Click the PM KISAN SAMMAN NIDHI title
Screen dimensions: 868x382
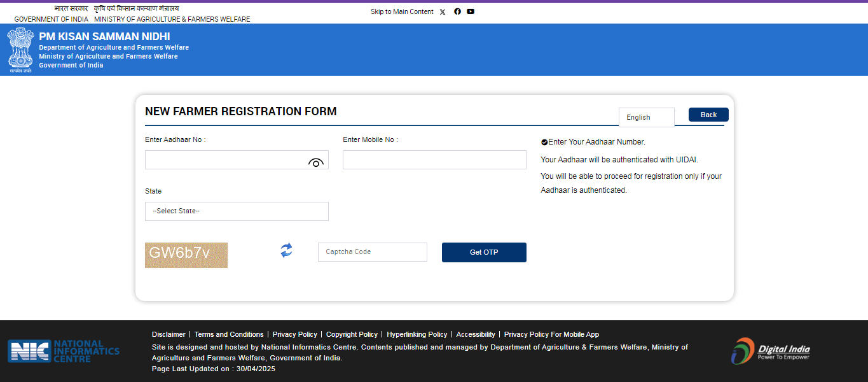[104, 37]
